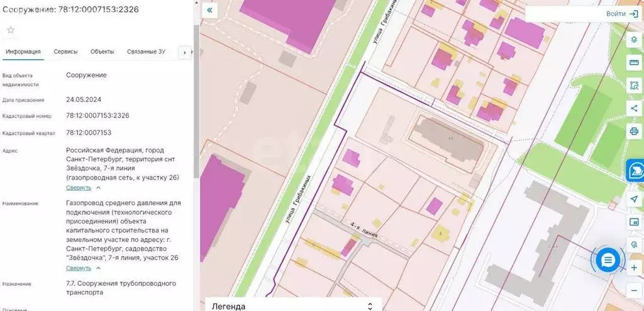Screen dimensions: 644x311
Task: Activate the area search selection tool
Action: pos(634,86)
